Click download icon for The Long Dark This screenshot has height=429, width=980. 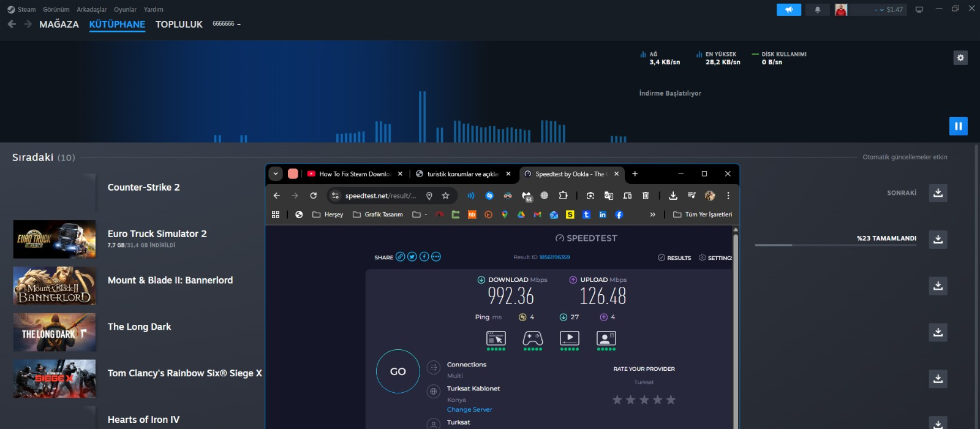pyautogui.click(x=938, y=332)
